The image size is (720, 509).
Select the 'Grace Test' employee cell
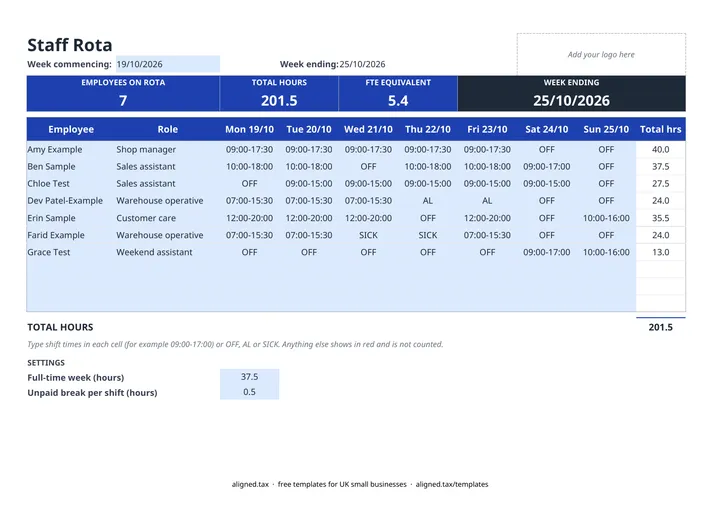coord(71,252)
